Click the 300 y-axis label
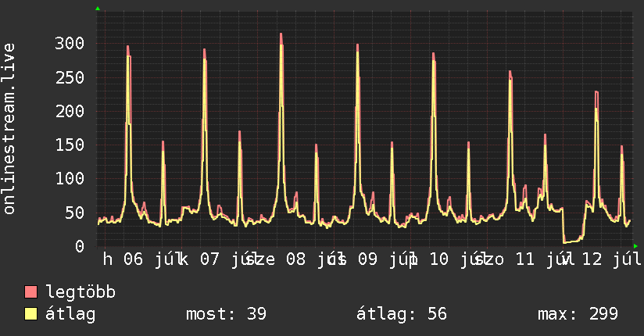This screenshot has width=644, height=336. [70, 43]
